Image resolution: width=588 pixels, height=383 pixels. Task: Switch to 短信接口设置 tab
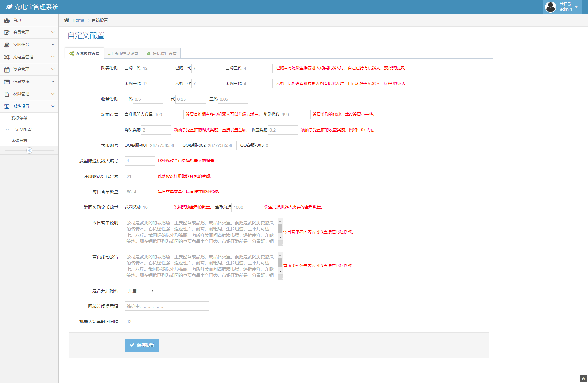[x=161, y=53]
